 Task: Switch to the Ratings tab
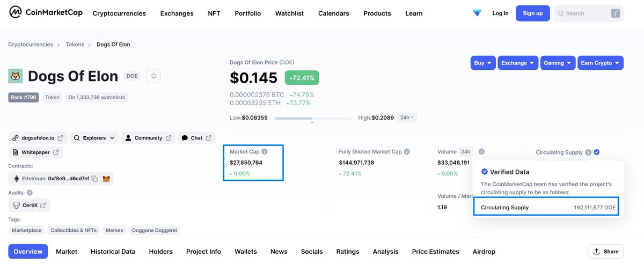point(348,251)
